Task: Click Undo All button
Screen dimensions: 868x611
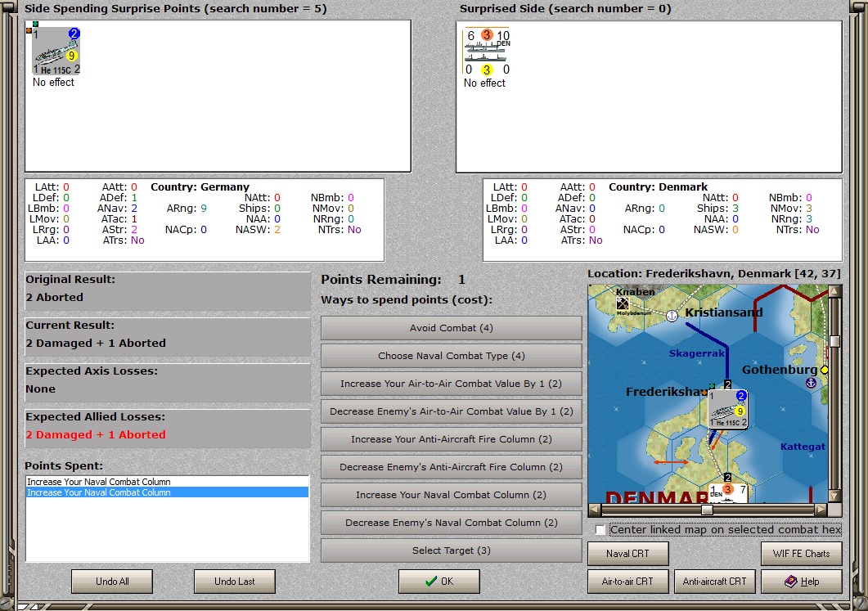Action: point(112,581)
